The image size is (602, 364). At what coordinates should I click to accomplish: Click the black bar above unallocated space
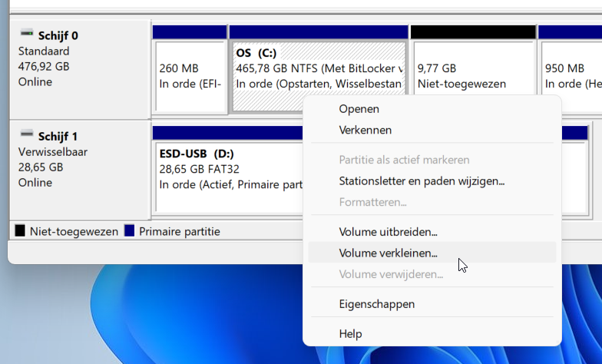(x=473, y=32)
